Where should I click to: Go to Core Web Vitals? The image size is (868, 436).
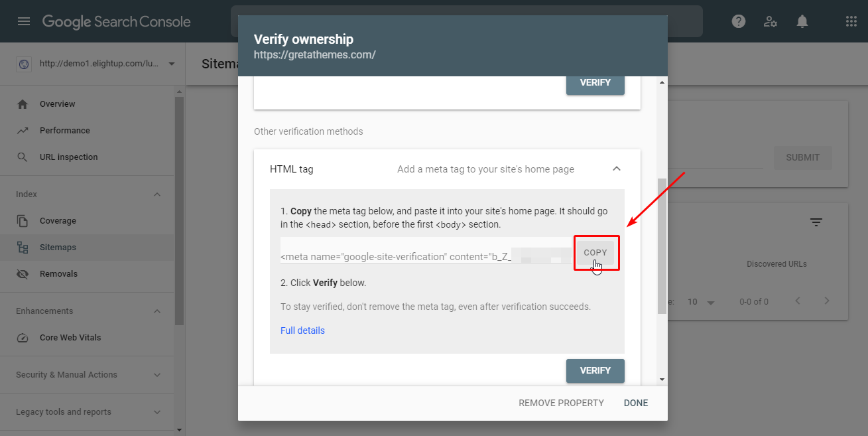pos(70,338)
